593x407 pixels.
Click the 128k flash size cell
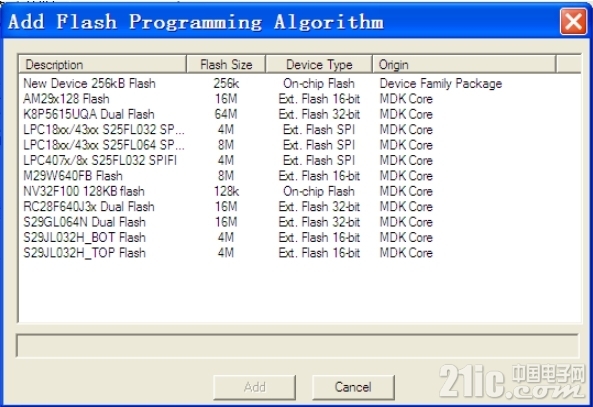click(x=226, y=191)
